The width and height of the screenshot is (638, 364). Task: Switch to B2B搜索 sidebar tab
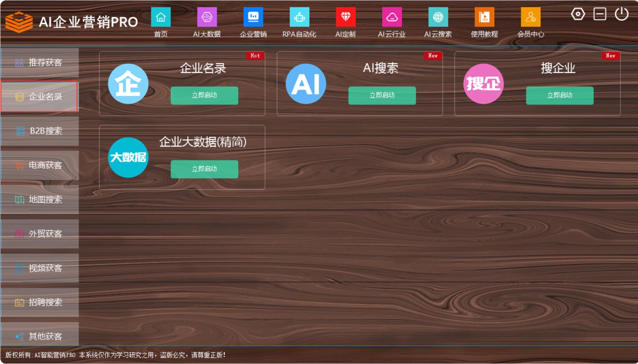(39, 131)
